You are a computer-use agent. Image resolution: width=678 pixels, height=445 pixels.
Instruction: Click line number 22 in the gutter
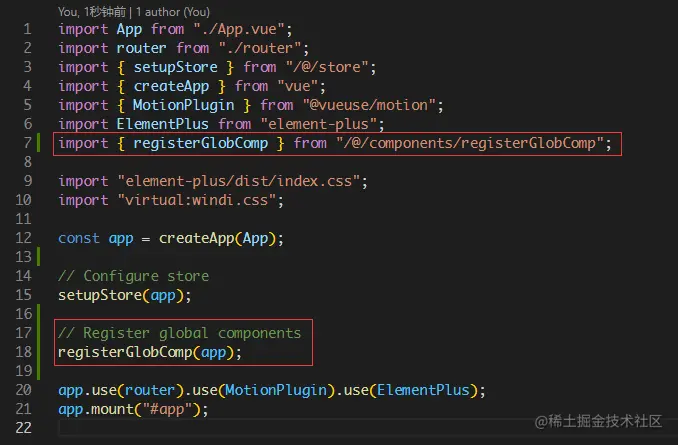(x=23, y=428)
